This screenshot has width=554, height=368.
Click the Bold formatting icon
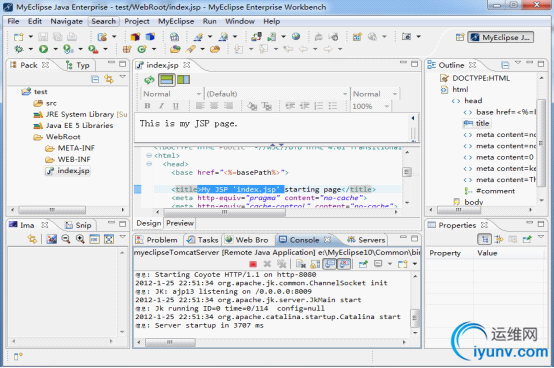(147, 106)
